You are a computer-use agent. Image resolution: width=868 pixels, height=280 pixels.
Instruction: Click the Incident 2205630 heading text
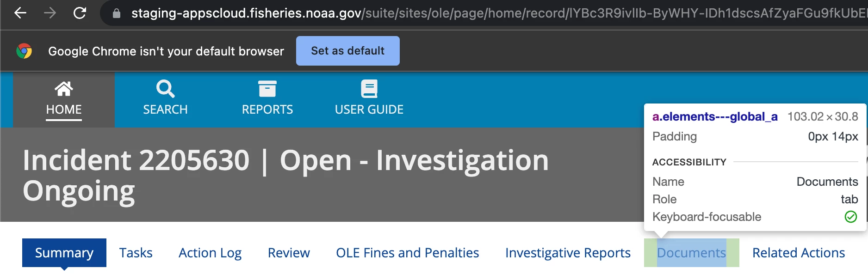[x=136, y=160]
